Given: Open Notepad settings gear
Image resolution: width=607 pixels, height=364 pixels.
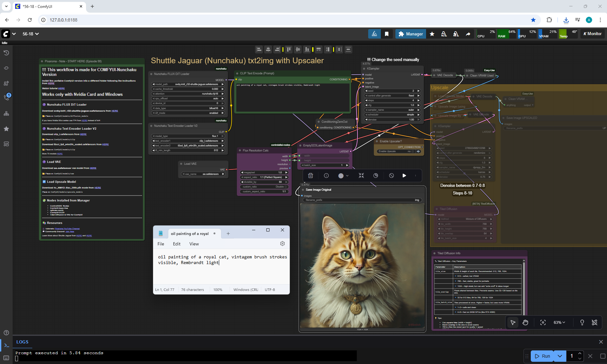Looking at the screenshot, I should coord(282,244).
